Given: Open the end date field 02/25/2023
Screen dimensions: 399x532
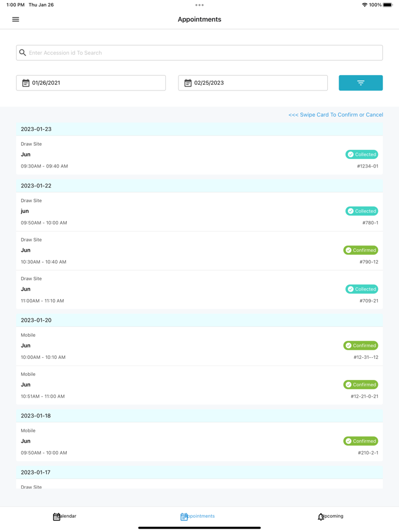Looking at the screenshot, I should [x=253, y=83].
